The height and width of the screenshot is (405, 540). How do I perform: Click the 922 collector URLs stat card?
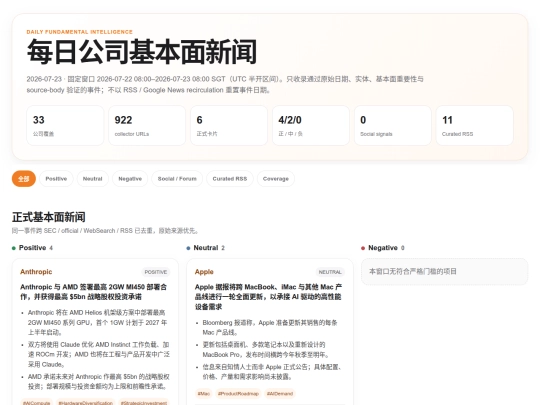point(147,125)
